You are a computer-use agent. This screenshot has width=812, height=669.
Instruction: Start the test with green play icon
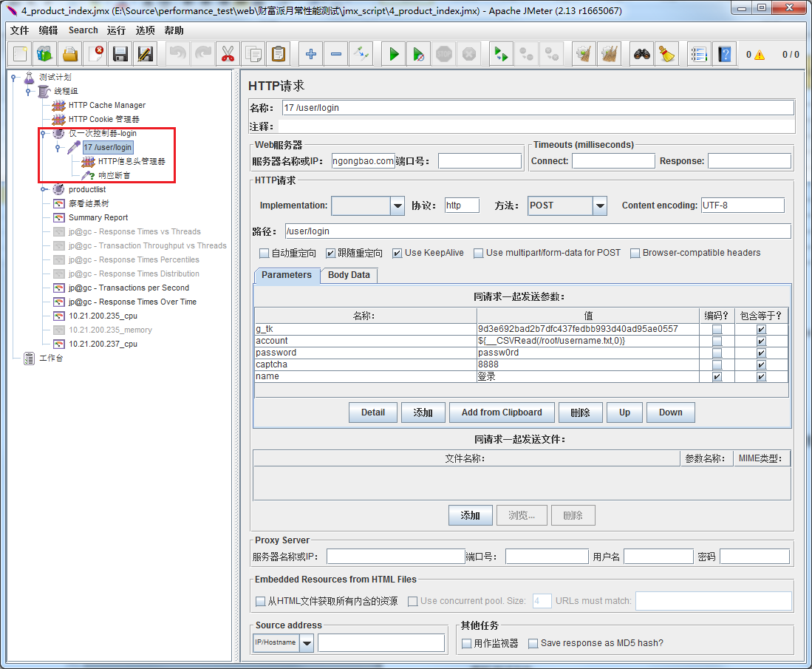coord(394,54)
